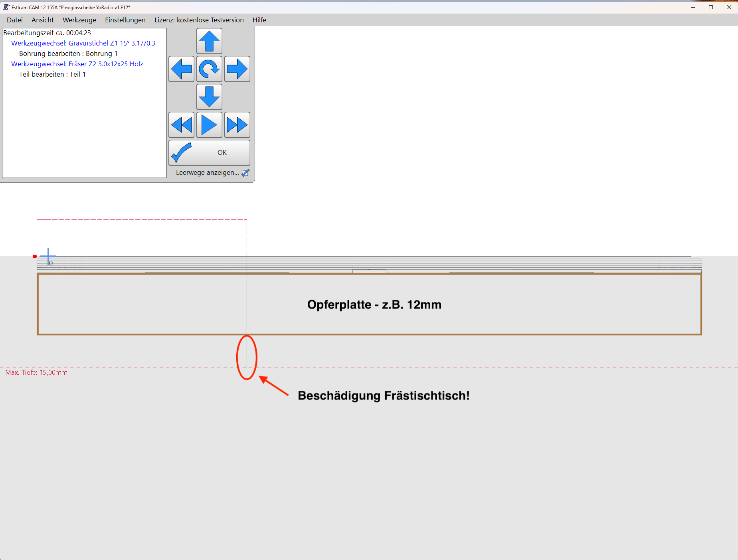This screenshot has height=560, width=738.
Task: Click the down arrow view button
Action: (209, 97)
